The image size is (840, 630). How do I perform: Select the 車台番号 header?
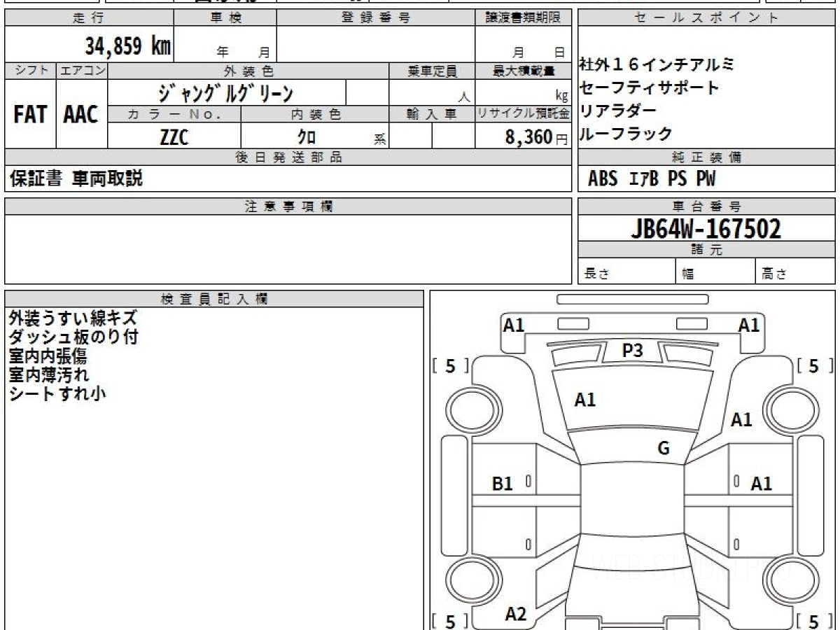tap(706, 206)
